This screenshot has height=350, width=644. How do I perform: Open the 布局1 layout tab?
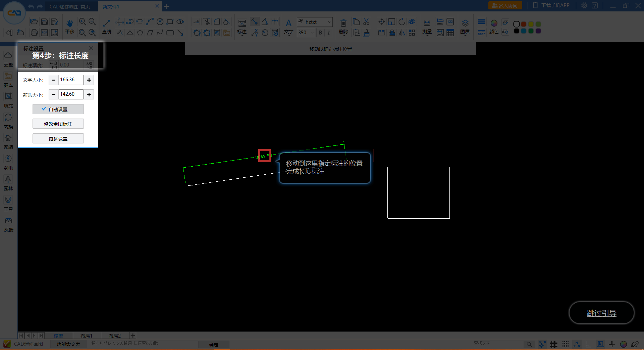pyautogui.click(x=87, y=336)
